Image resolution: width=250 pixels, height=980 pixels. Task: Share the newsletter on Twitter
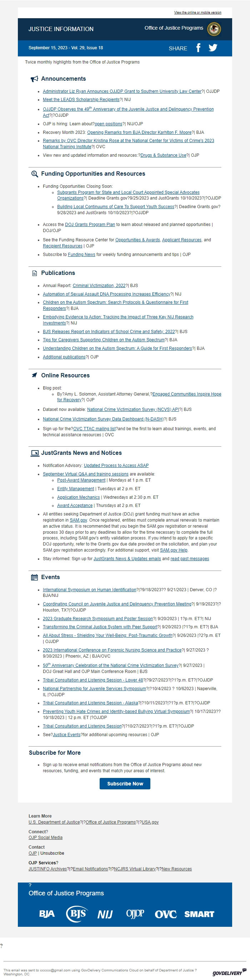click(213, 48)
